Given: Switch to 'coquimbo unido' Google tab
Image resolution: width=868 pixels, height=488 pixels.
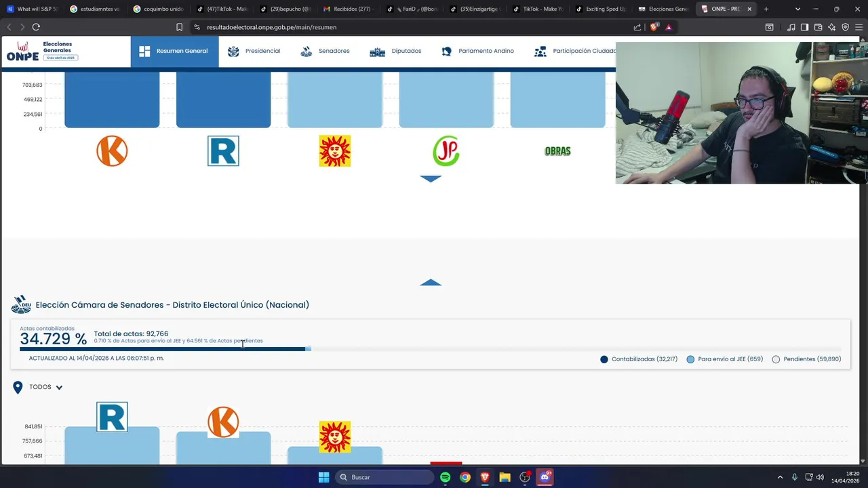Looking at the screenshot, I should pos(158,9).
